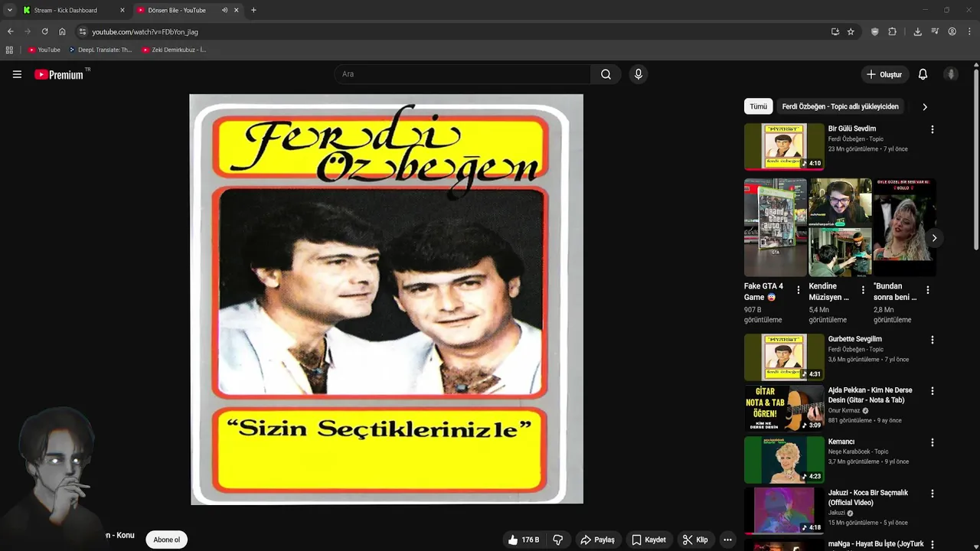Open Gurbette Sevgilim video title
The height and width of the screenshot is (551, 980).
(x=854, y=339)
